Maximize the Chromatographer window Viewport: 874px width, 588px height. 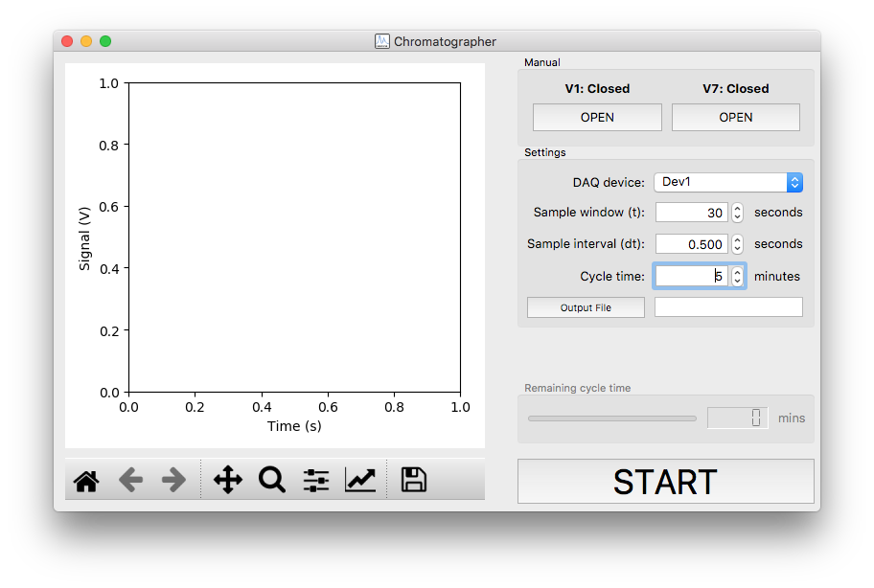click(105, 41)
